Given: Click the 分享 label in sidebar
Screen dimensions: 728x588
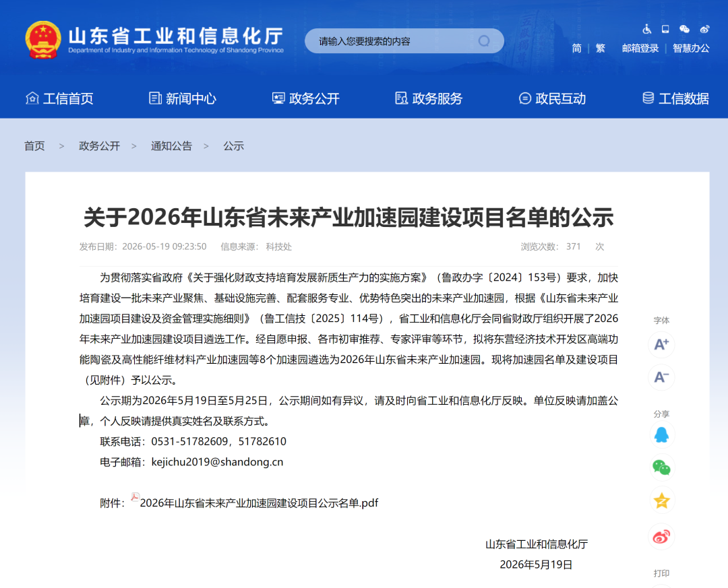Looking at the screenshot, I should 661,414.
